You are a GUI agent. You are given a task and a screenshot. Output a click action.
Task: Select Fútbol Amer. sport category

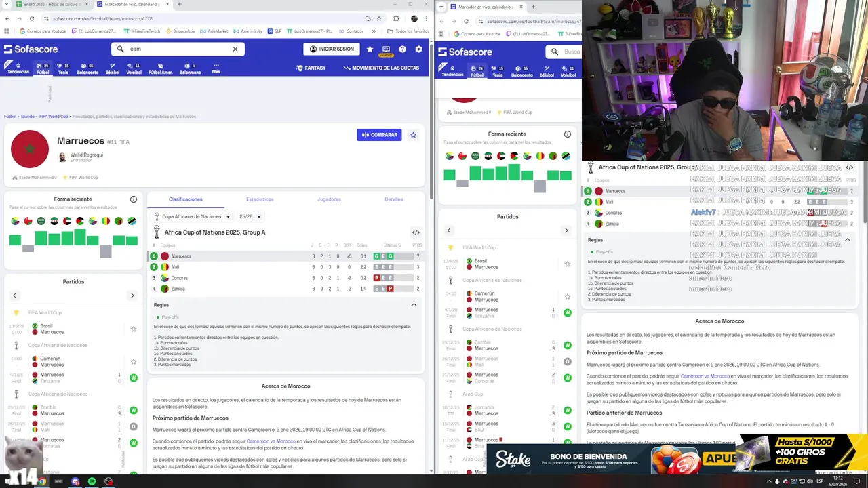pyautogui.click(x=160, y=68)
